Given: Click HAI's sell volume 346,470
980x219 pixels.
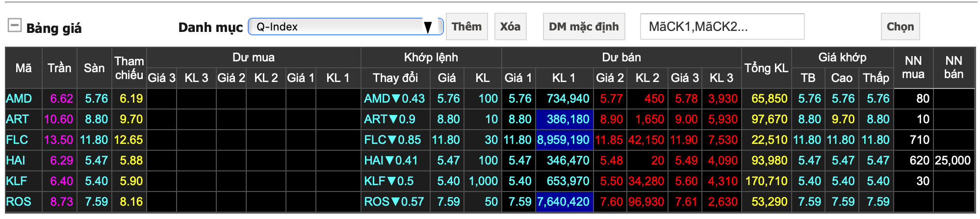Looking at the screenshot, I should click(x=568, y=161).
